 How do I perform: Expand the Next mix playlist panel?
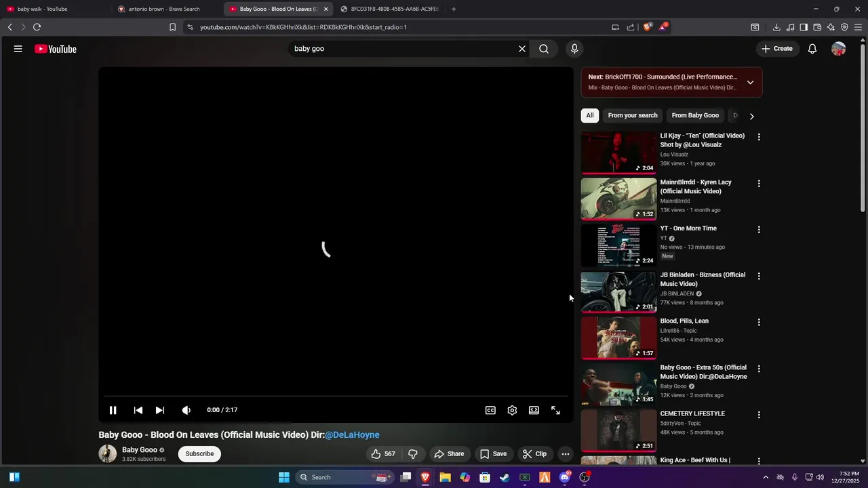click(750, 83)
